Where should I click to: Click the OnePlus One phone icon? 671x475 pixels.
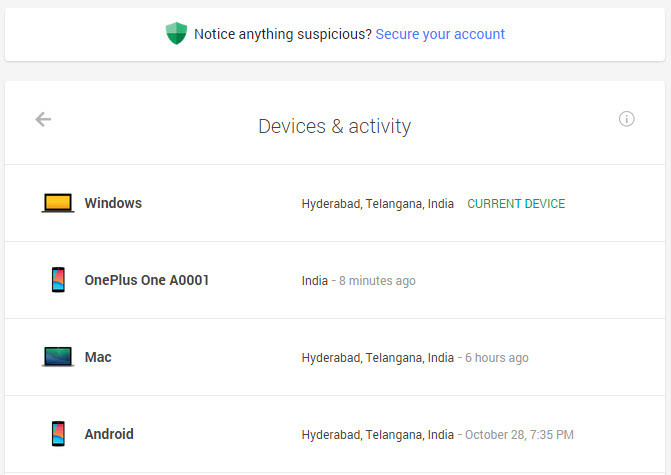58,280
